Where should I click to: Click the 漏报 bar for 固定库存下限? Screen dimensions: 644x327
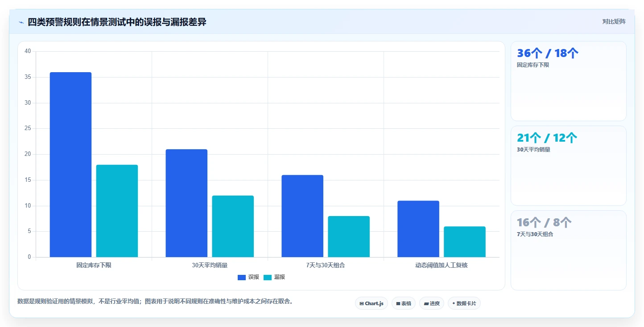click(x=117, y=211)
